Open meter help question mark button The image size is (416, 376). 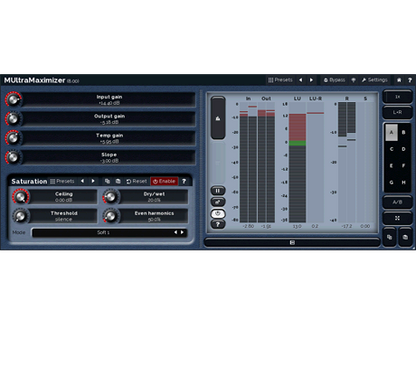tap(218, 224)
